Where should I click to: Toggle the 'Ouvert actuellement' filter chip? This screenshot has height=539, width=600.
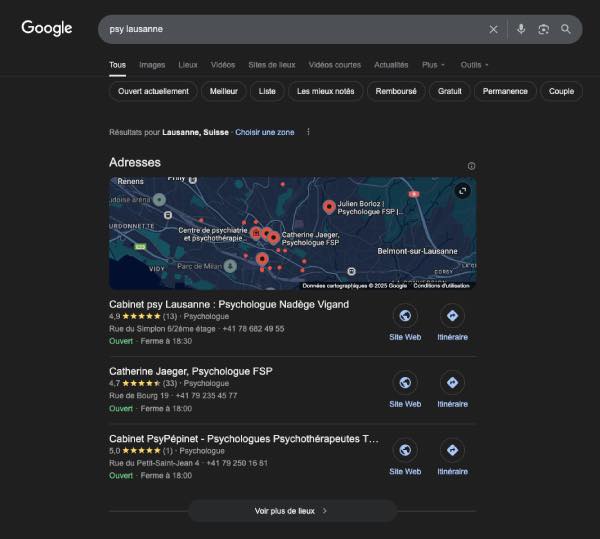point(153,91)
